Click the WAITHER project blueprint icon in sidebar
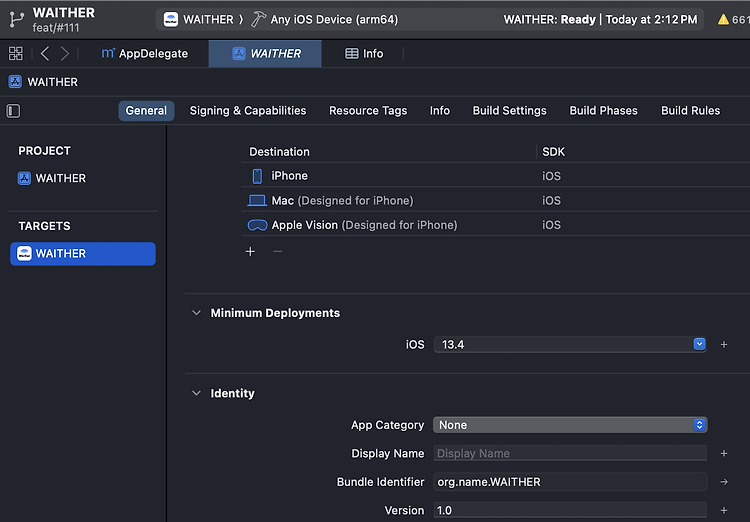750x522 pixels. 24,178
